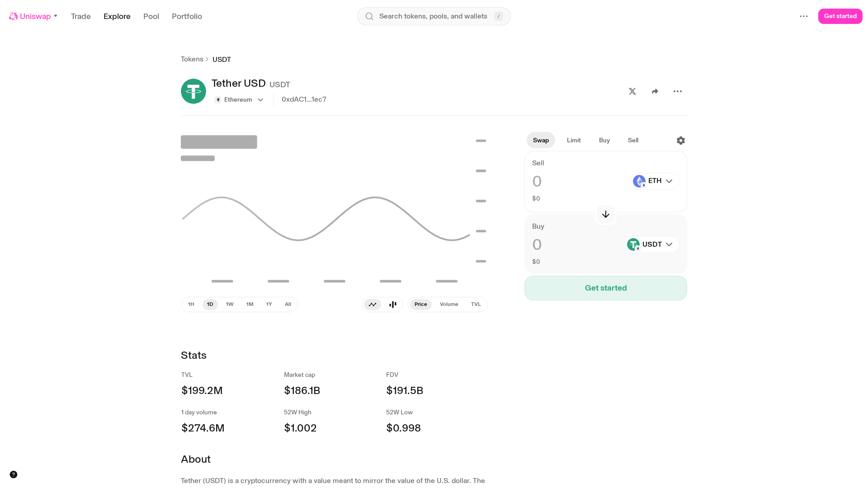Select the 1Y time range
The image size is (868, 488).
[269, 305]
